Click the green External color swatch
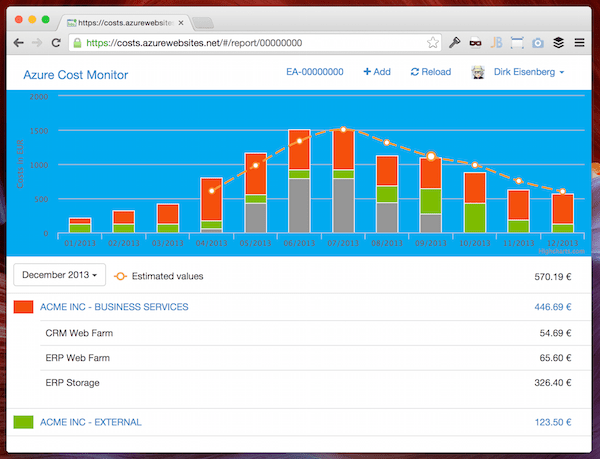The image size is (600, 459). click(x=23, y=422)
